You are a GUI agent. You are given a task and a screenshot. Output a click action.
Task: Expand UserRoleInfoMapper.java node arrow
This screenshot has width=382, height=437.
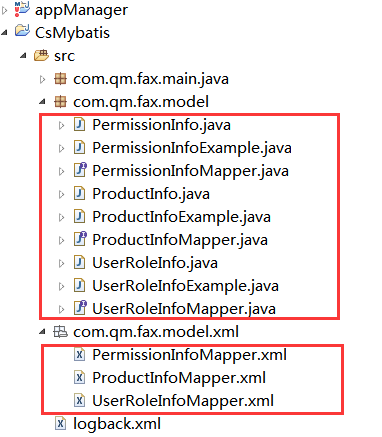tap(61, 309)
